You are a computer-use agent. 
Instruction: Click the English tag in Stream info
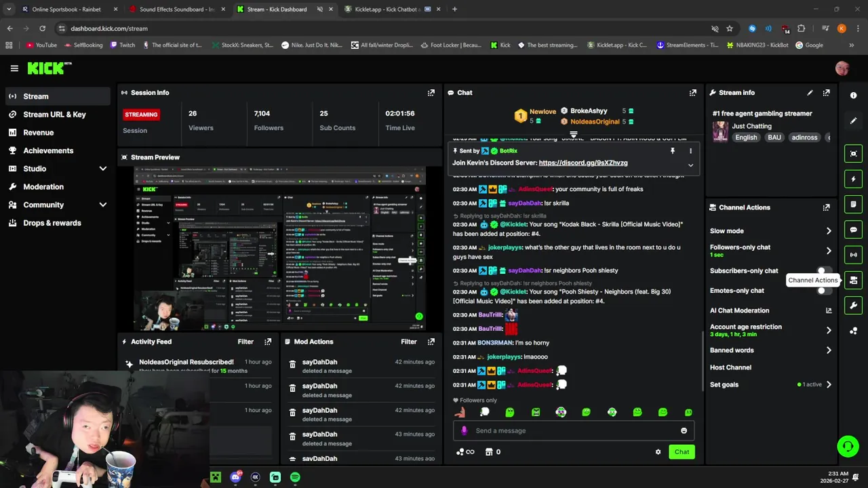coord(746,138)
